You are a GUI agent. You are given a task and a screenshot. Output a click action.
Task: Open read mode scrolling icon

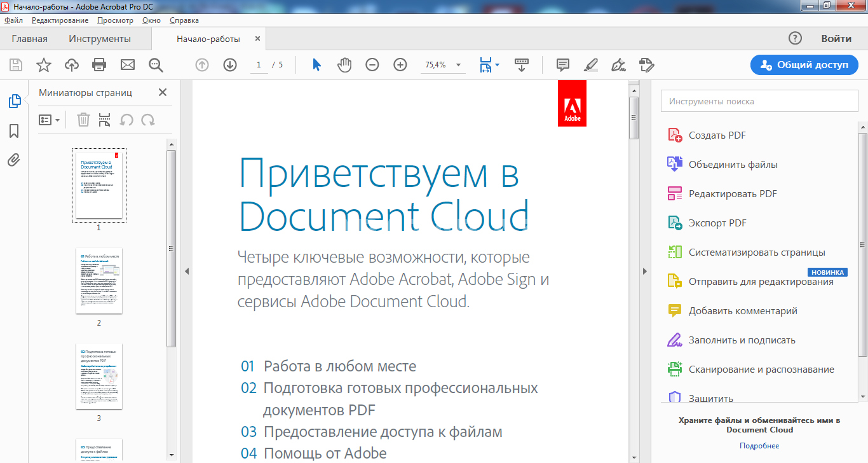(x=522, y=65)
